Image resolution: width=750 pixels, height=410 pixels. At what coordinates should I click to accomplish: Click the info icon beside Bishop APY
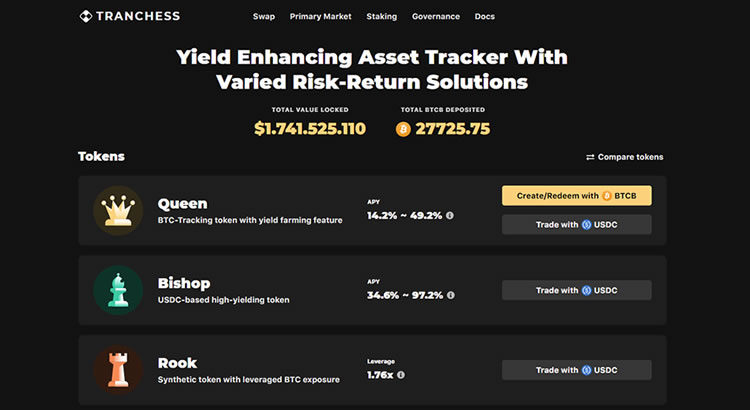pyautogui.click(x=450, y=295)
